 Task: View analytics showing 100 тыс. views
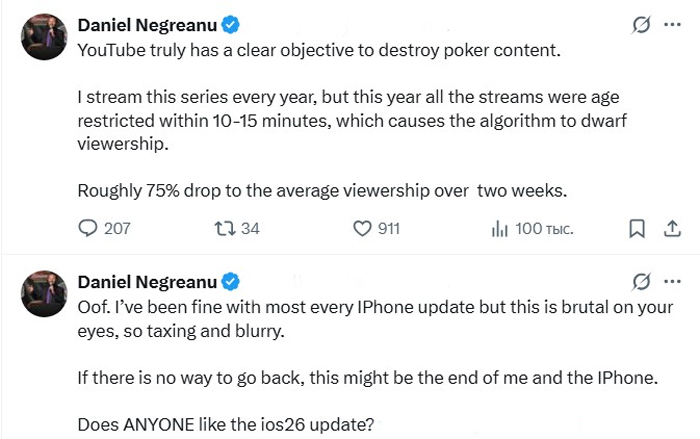click(x=500, y=229)
